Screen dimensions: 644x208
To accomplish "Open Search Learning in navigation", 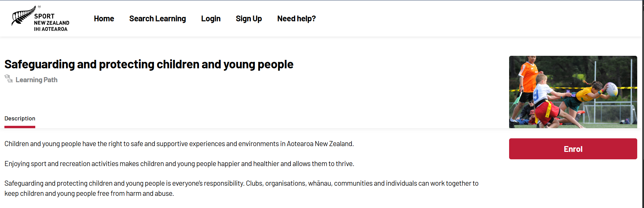I will point(157,19).
